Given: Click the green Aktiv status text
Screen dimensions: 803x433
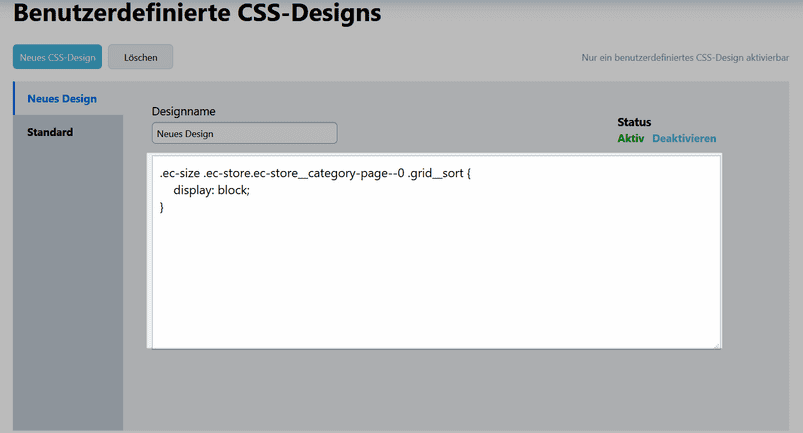Looking at the screenshot, I should point(630,138).
